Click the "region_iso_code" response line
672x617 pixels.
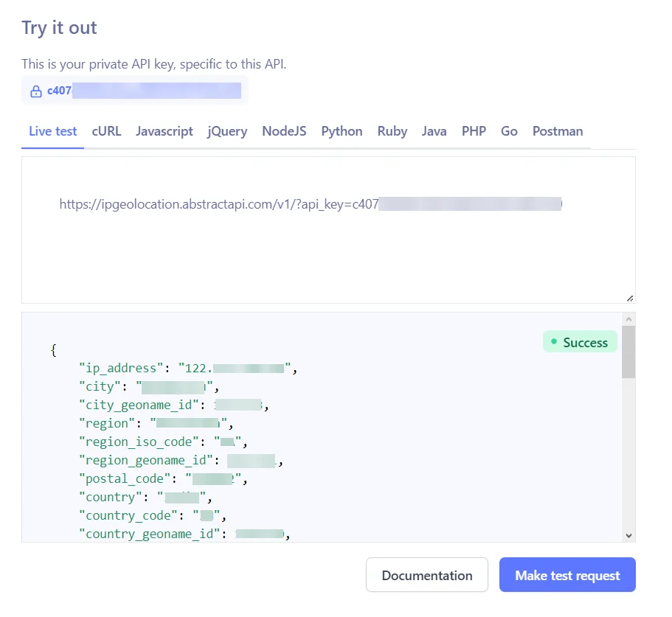pos(163,442)
